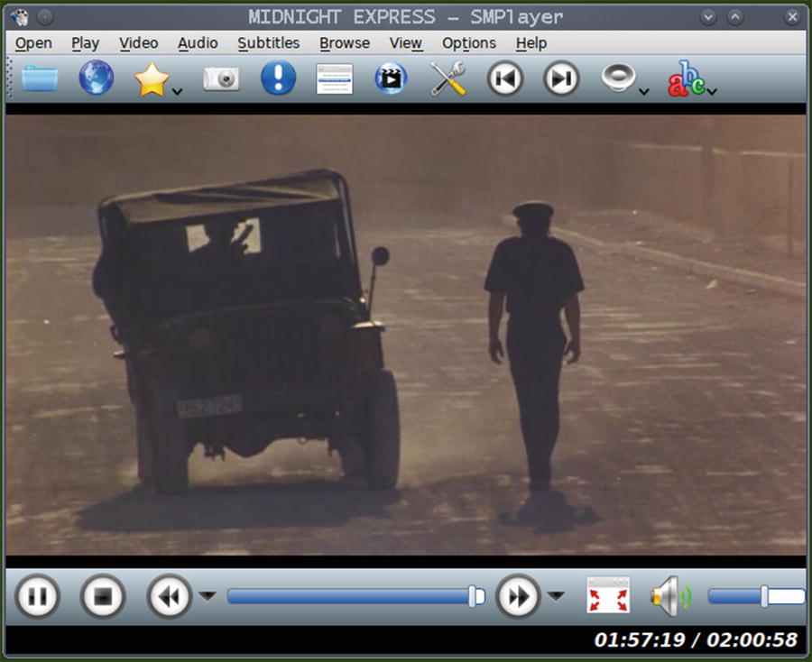Skip to next track in the toolbar

[561, 78]
